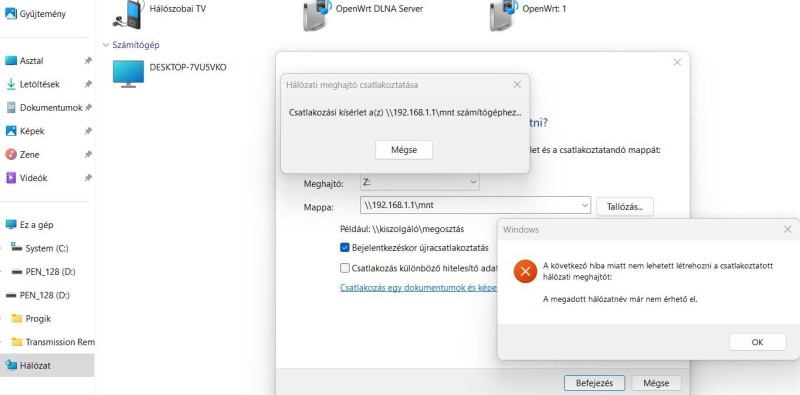Select the indented PEN_128 (D:) drive icon
Viewport: 800px width, 395px height.
[16, 272]
